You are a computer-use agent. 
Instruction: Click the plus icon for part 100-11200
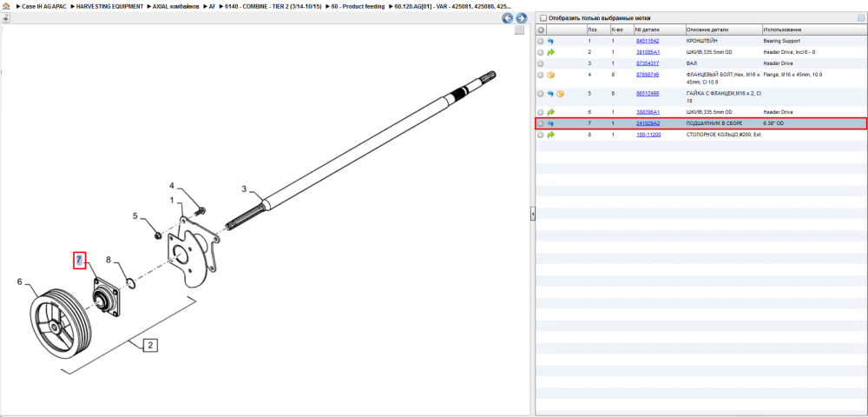point(541,135)
